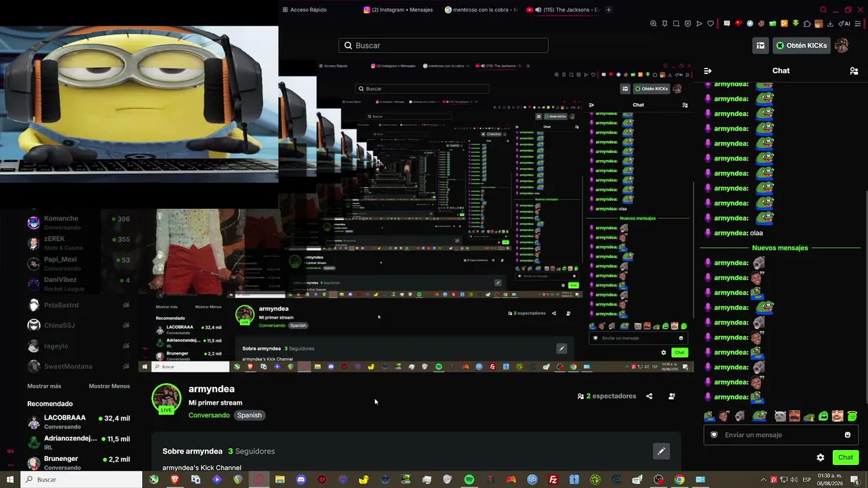The image size is (868, 488).
Task: Share the armyndea stream
Action: (x=649, y=396)
